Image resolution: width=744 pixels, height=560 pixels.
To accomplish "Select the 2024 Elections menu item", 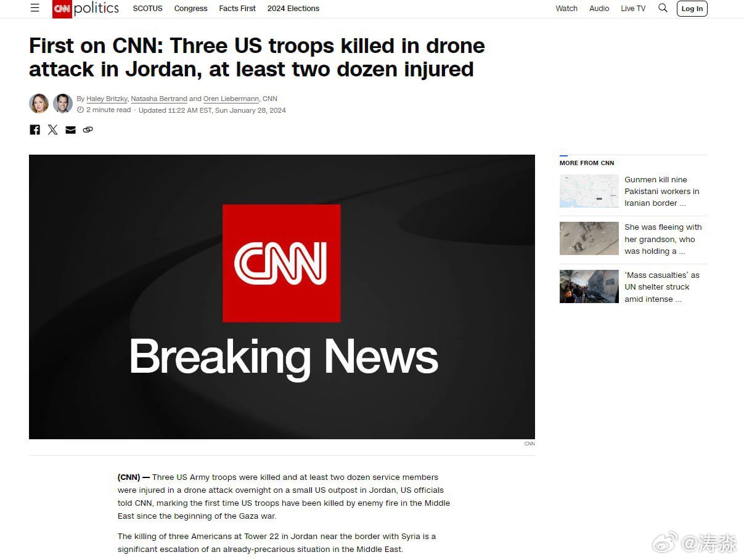I will pos(293,9).
